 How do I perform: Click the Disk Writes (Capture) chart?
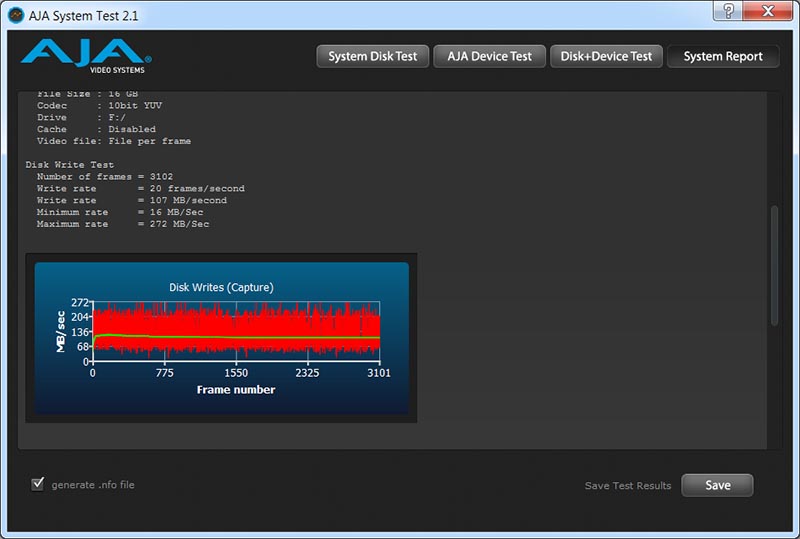pos(221,338)
